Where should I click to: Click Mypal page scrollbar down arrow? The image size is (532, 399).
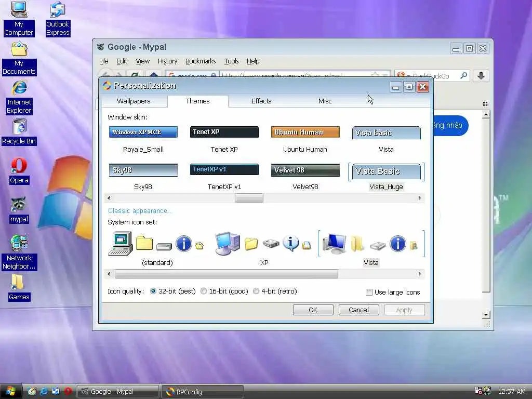pyautogui.click(x=486, y=314)
